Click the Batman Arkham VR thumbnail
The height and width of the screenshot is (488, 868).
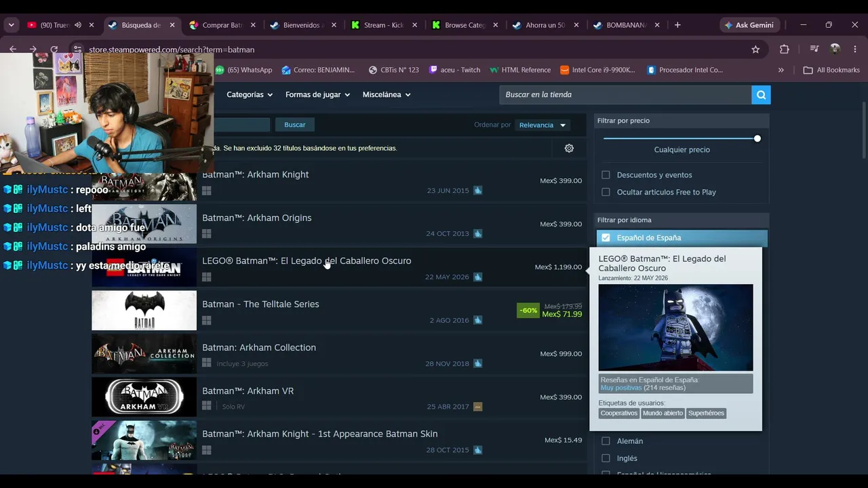[x=144, y=397]
